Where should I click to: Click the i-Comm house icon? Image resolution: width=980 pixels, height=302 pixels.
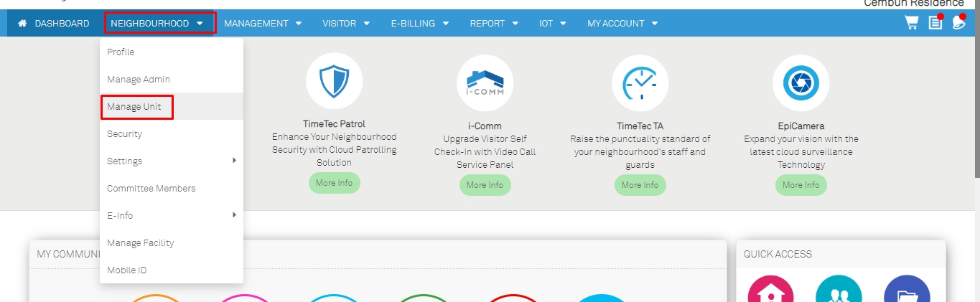click(485, 82)
